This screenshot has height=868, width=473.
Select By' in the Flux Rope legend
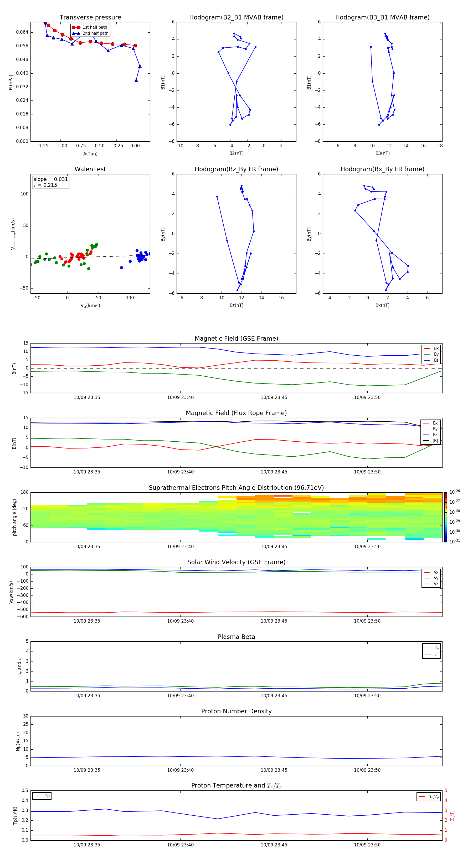tap(431, 429)
